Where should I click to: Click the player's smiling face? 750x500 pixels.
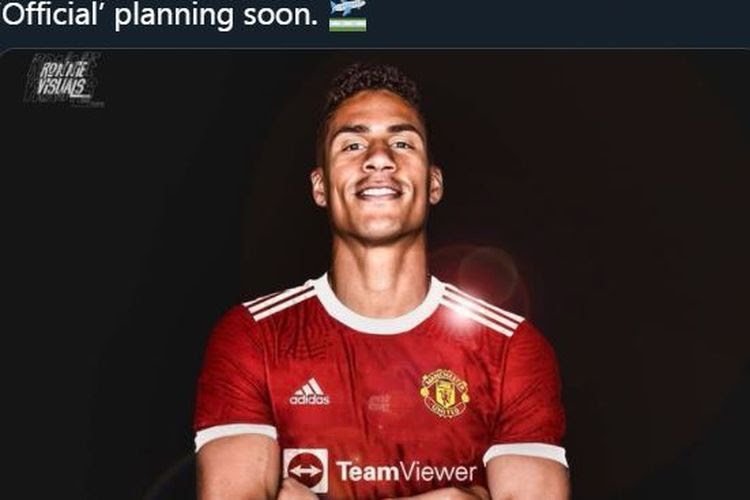tap(377, 170)
